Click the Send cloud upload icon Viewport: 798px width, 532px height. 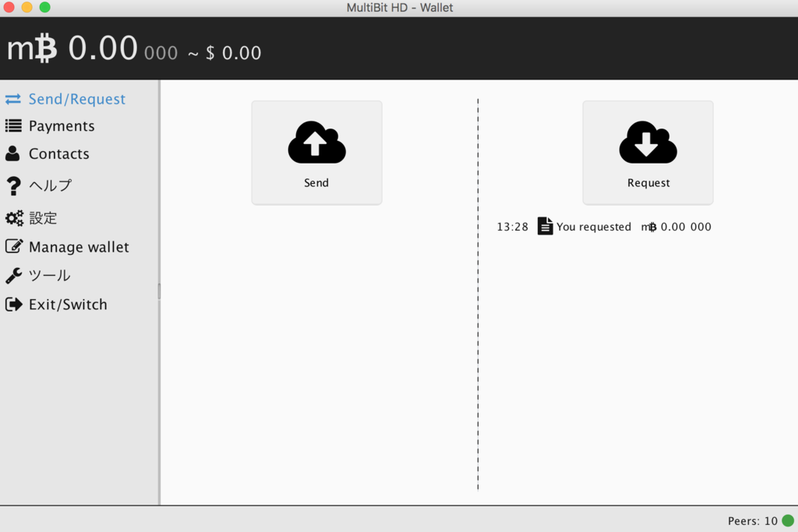coord(316,143)
